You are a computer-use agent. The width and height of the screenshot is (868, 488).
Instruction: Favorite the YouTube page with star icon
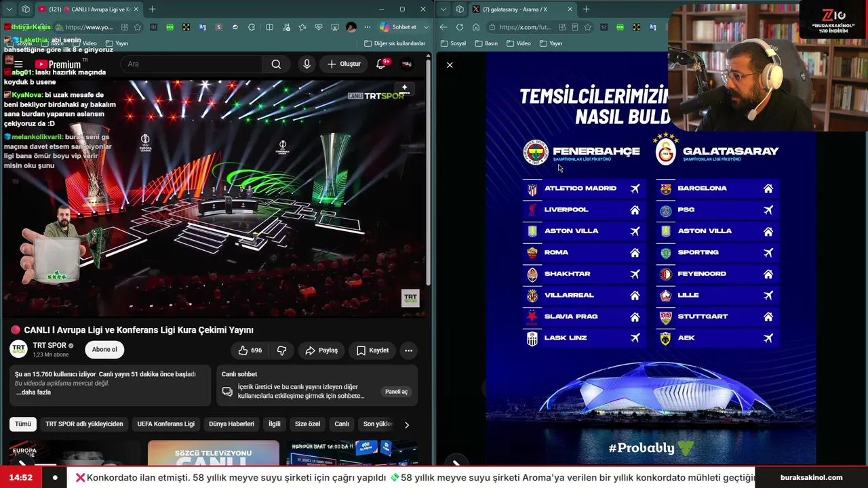138,27
